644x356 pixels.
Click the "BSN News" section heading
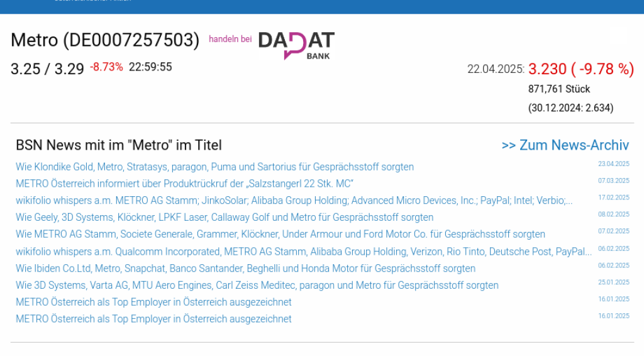119,145
